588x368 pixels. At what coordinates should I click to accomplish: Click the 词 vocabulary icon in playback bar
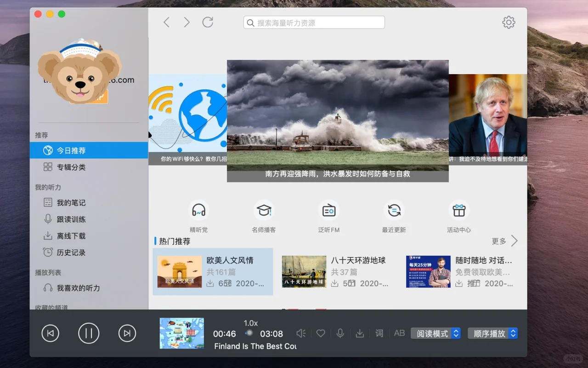(379, 333)
